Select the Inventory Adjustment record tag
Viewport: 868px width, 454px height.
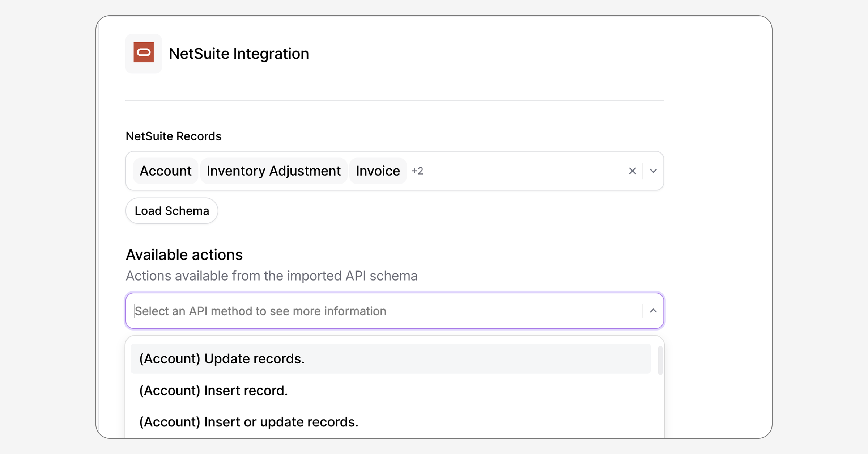tap(274, 171)
